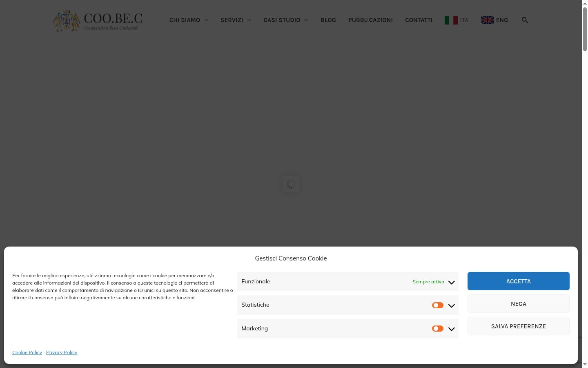588x368 pixels.
Task: Expand the Statistiche cookie details
Action: pos(451,305)
